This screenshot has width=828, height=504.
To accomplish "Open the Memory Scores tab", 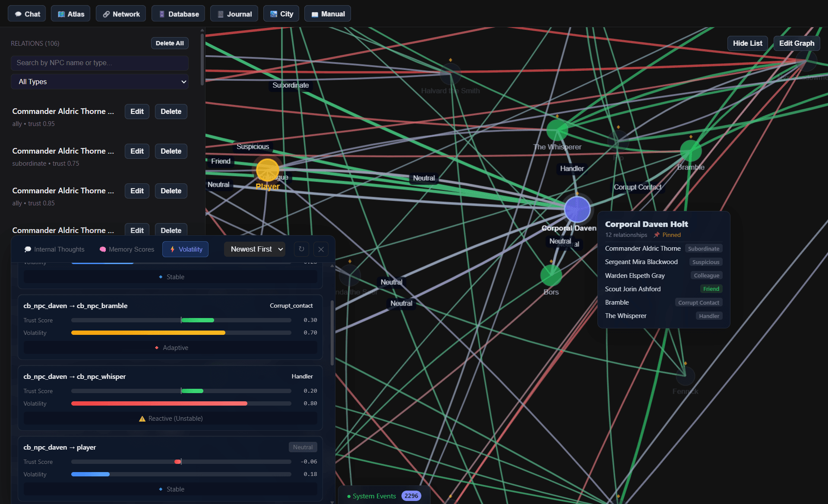I will pyautogui.click(x=127, y=249).
